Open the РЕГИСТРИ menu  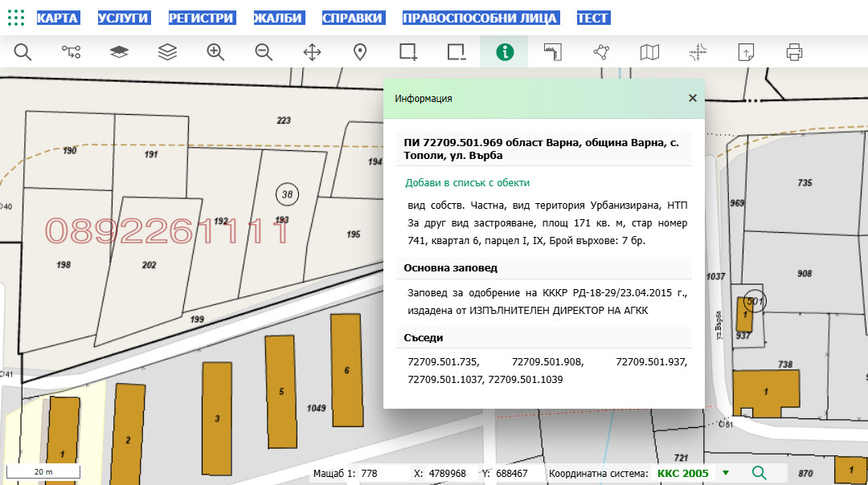point(201,18)
